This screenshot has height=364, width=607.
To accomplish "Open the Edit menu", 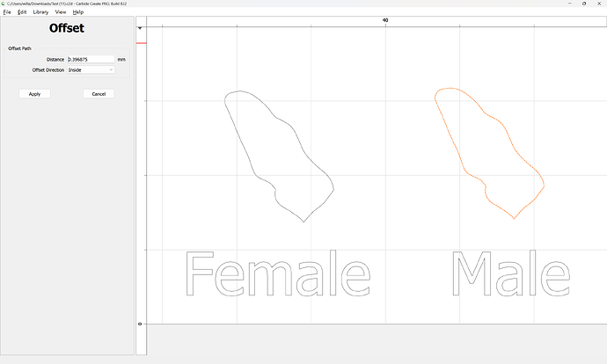I will pos(21,12).
